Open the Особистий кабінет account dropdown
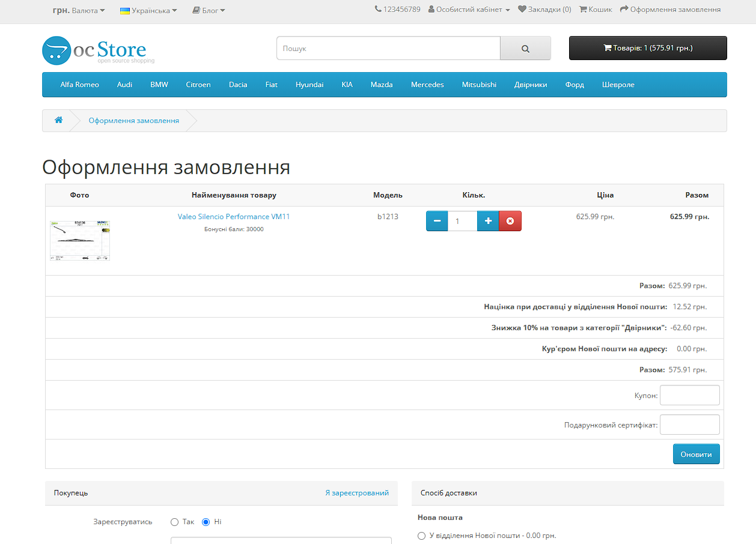 click(469, 10)
